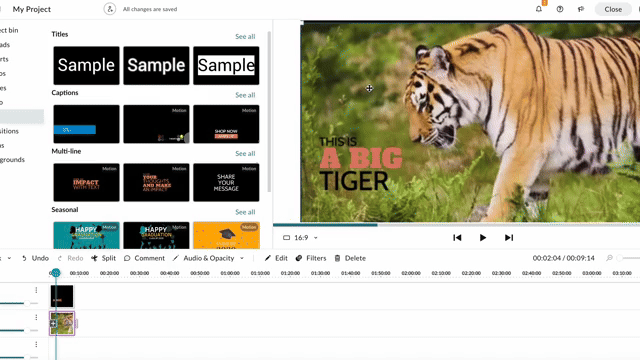Screen dimensions: 640x360
Task: Click the timeline zoom magnifier icon
Action: [x=609, y=258]
